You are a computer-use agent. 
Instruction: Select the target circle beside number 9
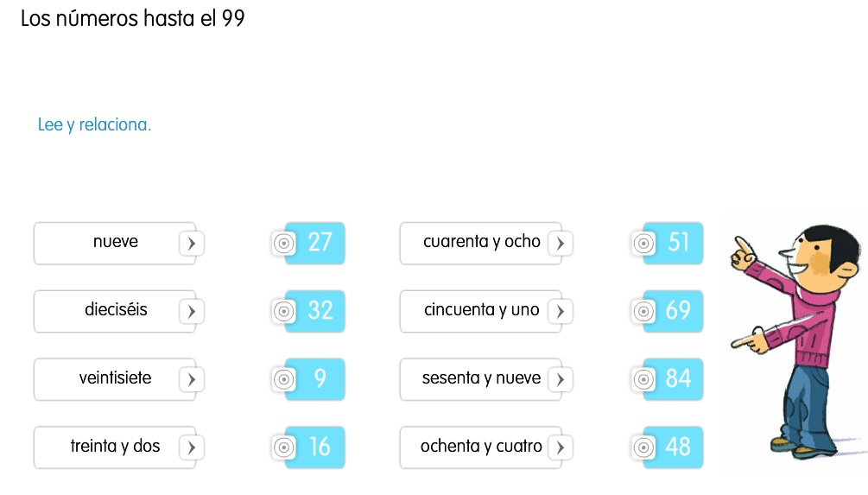point(284,380)
